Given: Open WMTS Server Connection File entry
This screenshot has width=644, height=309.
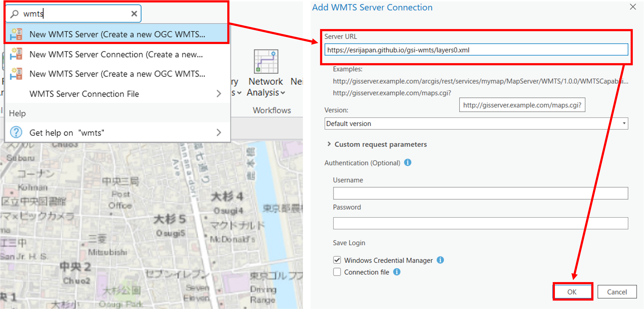Looking at the screenshot, I should (117, 94).
